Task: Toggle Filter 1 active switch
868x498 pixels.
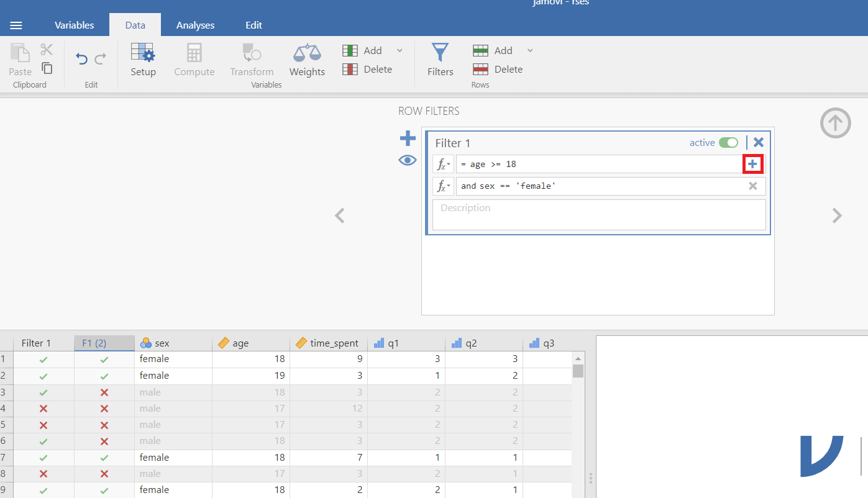Action: 728,143
